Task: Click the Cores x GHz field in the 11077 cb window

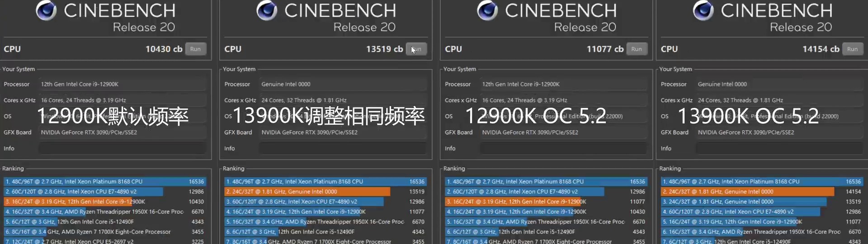Action: [564, 100]
